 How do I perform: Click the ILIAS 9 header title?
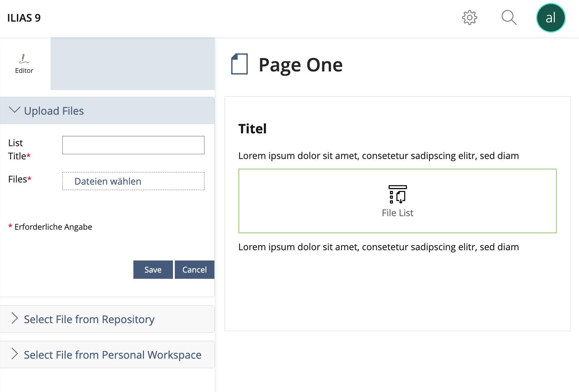(24, 18)
